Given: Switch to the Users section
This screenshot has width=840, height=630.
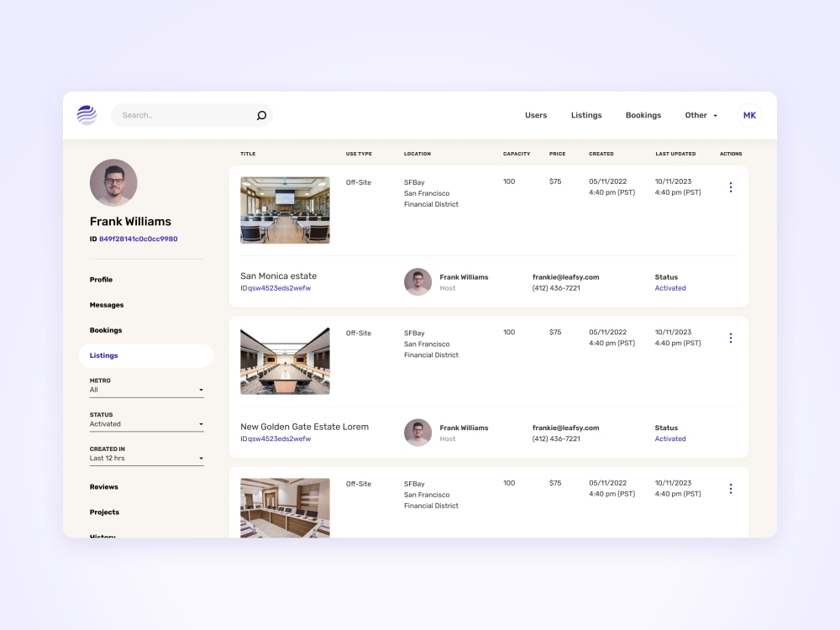Looking at the screenshot, I should pos(536,115).
